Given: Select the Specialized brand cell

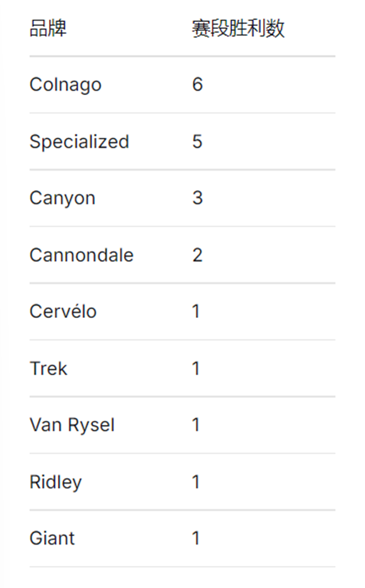Looking at the screenshot, I should (79, 142).
